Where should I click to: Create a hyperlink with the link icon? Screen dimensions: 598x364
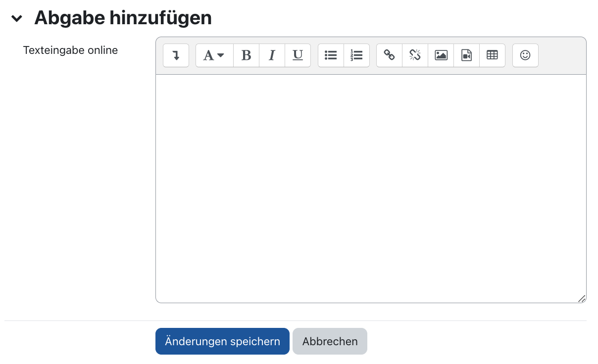click(389, 55)
